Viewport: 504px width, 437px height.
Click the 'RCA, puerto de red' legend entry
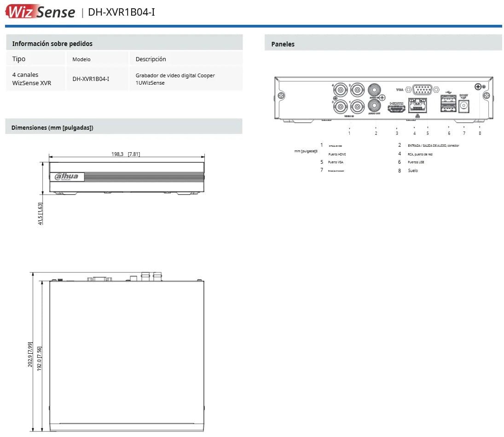click(x=420, y=154)
